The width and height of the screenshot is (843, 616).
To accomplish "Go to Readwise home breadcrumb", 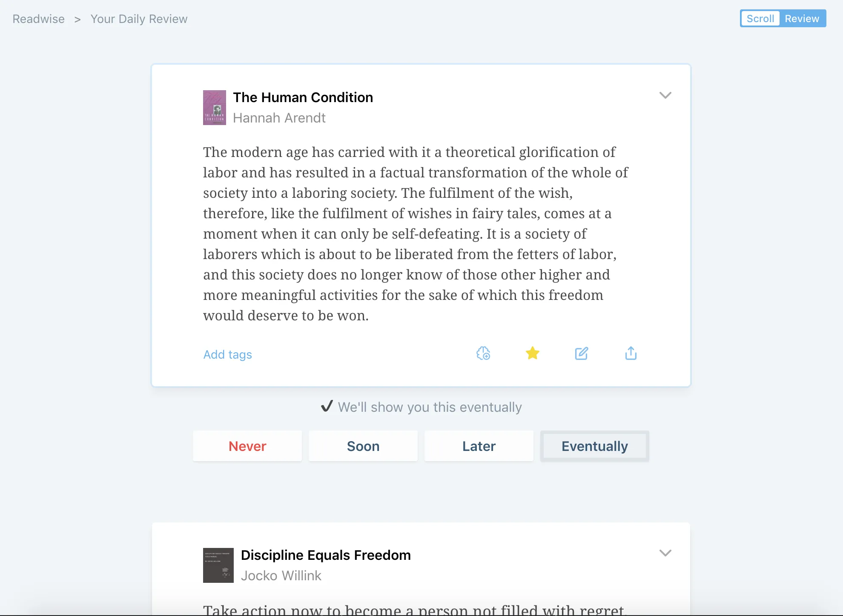I will click(x=39, y=19).
